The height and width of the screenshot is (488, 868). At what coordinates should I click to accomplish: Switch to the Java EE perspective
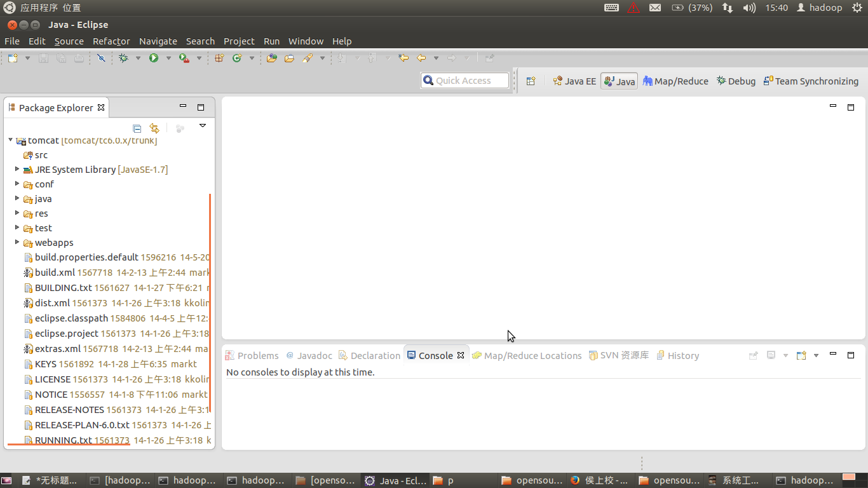coord(574,81)
